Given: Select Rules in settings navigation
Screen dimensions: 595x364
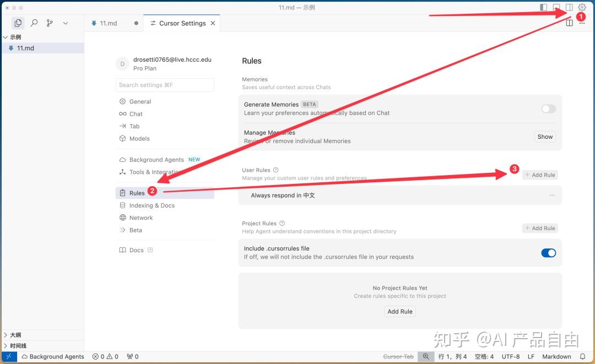Looking at the screenshot, I should click(165, 193).
